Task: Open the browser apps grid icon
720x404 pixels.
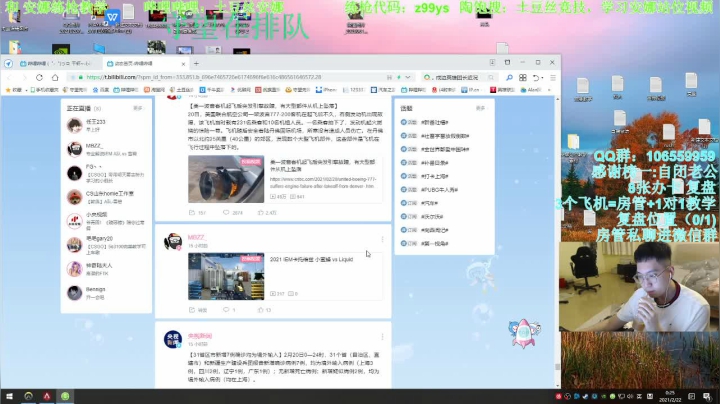Action: point(523,78)
